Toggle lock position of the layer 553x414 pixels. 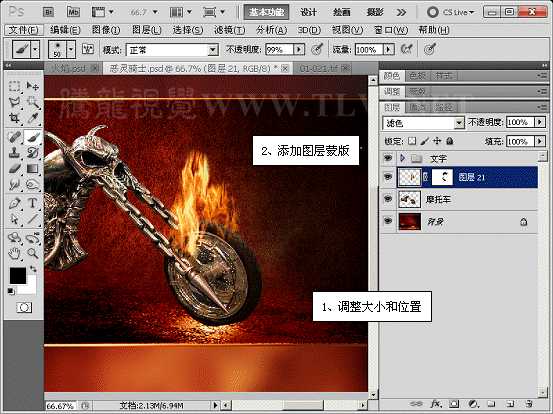437,141
